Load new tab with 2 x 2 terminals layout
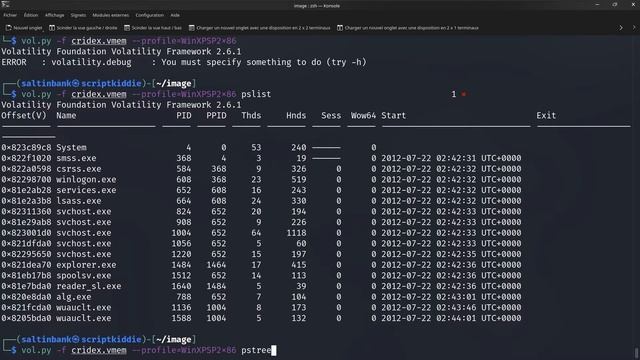This screenshot has height=360, width=640. (x=259, y=28)
